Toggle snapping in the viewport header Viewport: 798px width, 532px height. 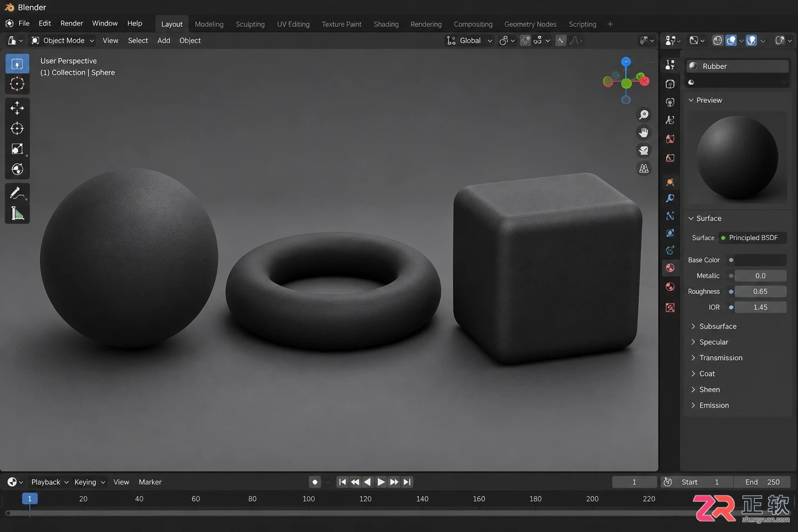(x=525, y=40)
